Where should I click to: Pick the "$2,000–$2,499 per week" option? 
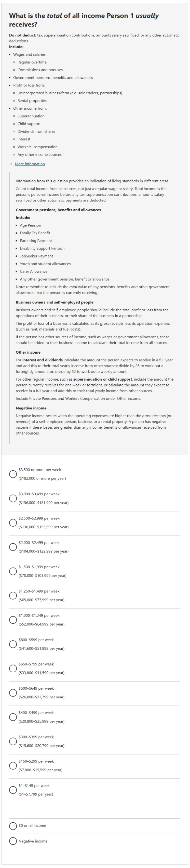click(13, 546)
